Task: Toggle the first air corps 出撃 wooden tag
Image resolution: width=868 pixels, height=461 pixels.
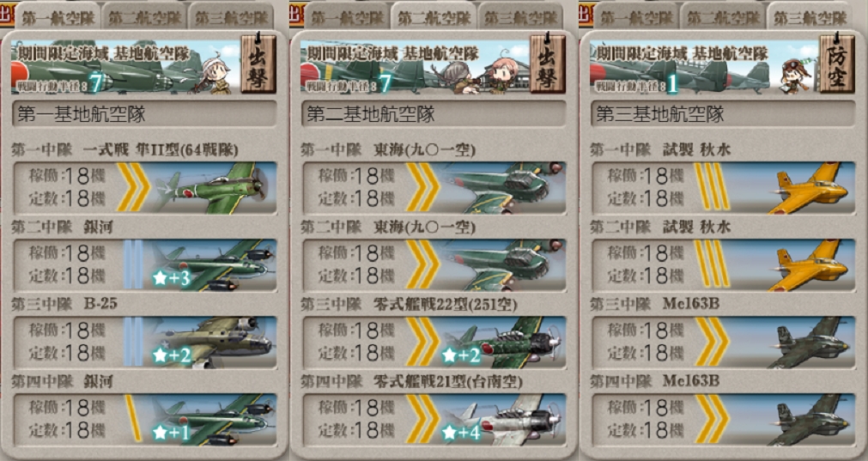Action: tap(258, 64)
